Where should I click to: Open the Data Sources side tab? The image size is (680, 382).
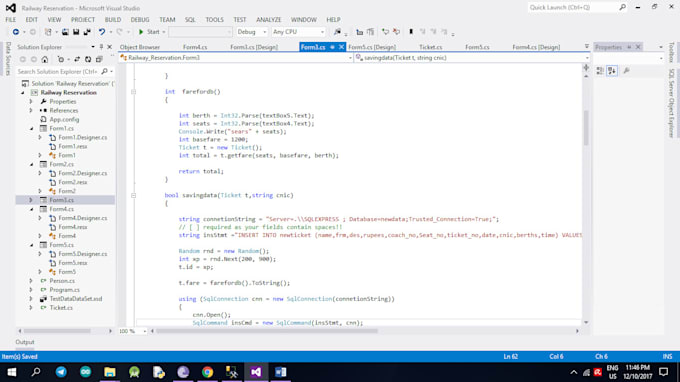(8, 59)
